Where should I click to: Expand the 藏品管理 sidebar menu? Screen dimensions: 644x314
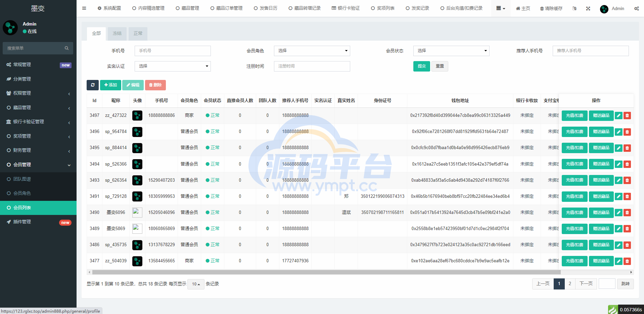(x=38, y=108)
